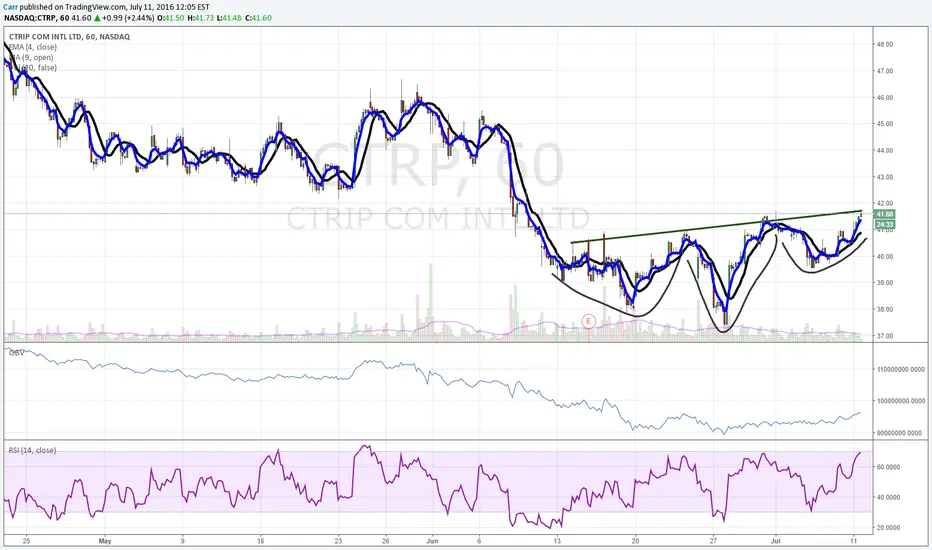Click the green 41.60 current price tag
The height and width of the screenshot is (550, 932).
pos(884,214)
